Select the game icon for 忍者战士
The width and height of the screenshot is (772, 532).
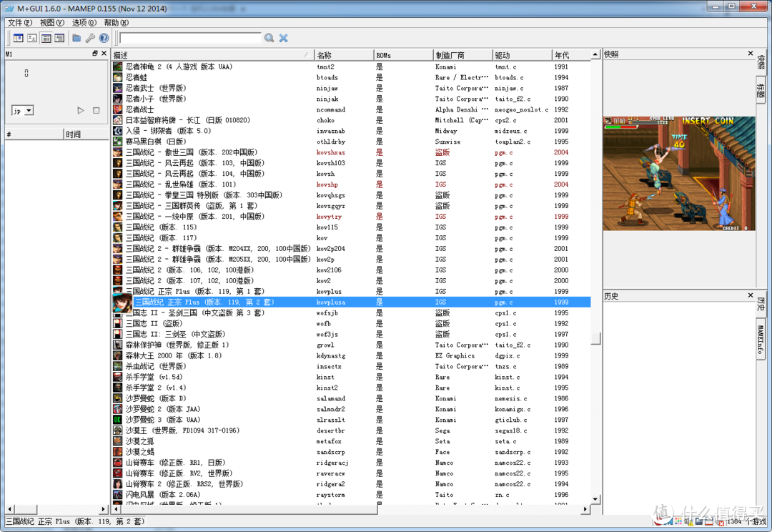tap(118, 109)
